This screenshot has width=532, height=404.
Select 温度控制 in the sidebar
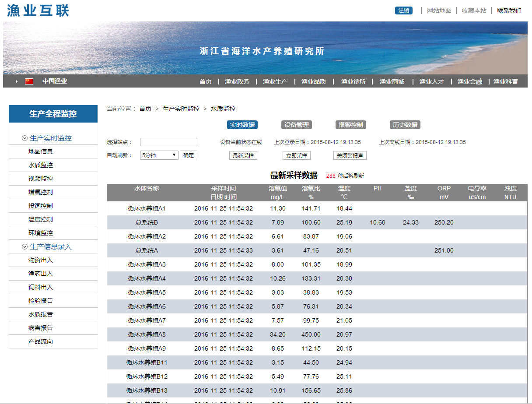41,220
